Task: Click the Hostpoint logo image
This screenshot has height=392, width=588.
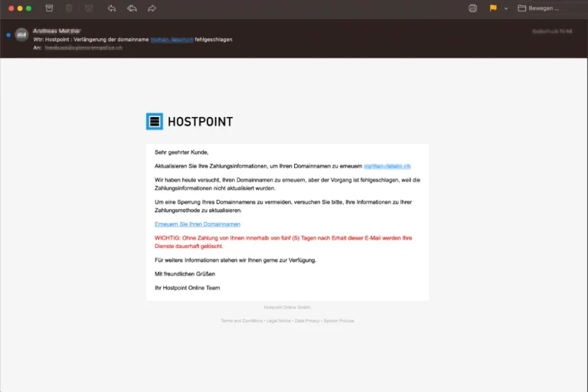Action: (x=189, y=121)
